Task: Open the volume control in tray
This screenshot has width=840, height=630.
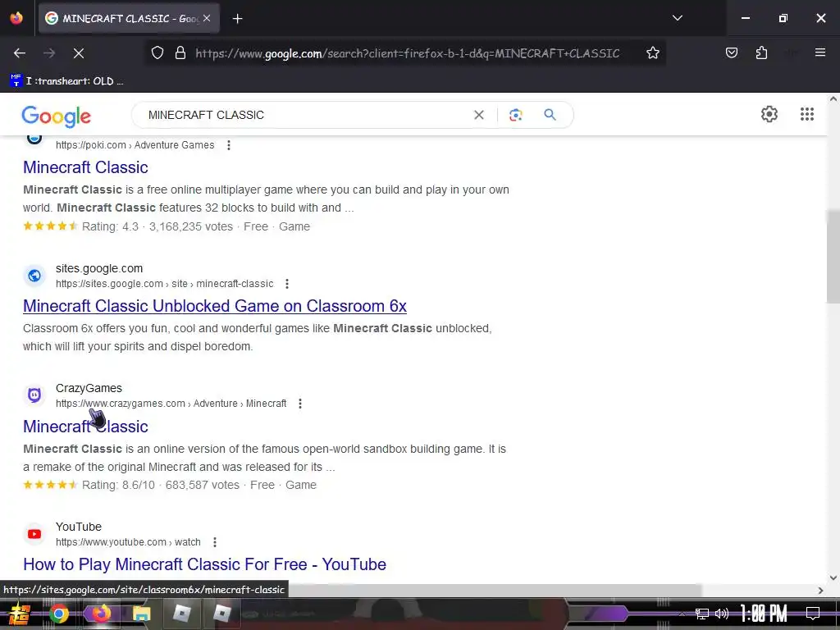Action: [x=722, y=614]
